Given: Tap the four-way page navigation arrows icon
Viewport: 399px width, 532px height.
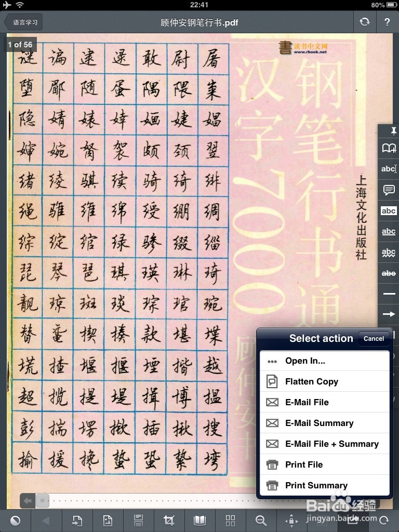Looking at the screenshot, I should (x=291, y=521).
